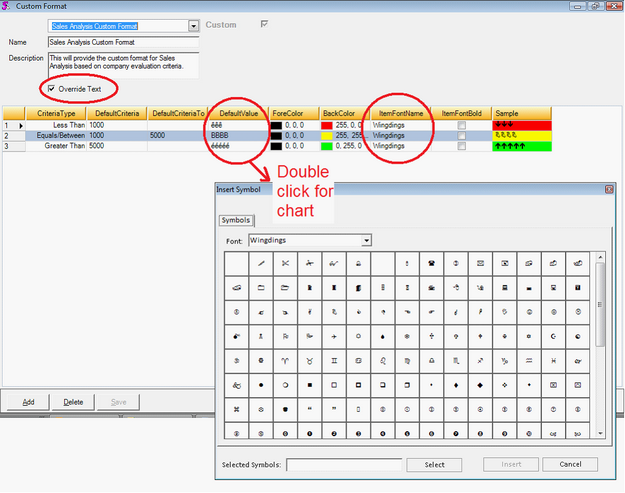Choose the desktop computer symbol
625x493 pixels.
[505, 288]
